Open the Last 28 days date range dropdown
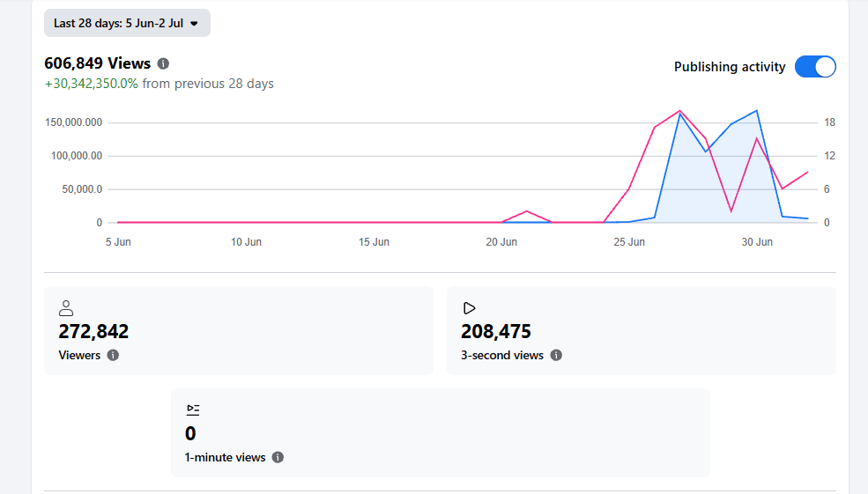The width and height of the screenshot is (868, 494). [127, 23]
